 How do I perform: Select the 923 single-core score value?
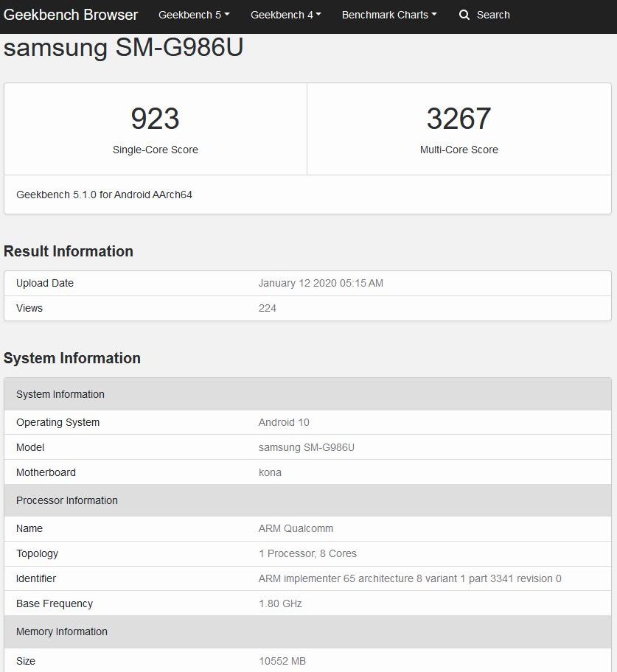tap(155, 119)
